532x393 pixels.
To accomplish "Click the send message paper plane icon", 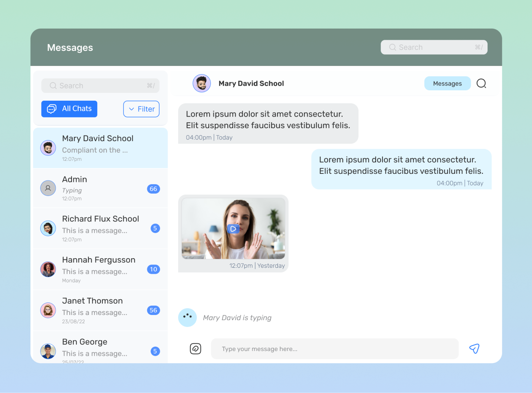I will pos(474,348).
